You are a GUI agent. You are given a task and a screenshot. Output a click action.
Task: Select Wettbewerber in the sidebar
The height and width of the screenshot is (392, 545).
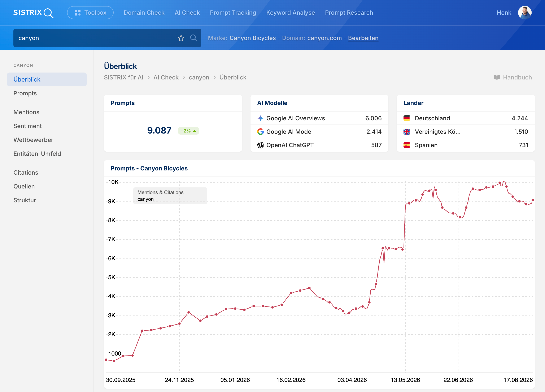pyautogui.click(x=33, y=140)
